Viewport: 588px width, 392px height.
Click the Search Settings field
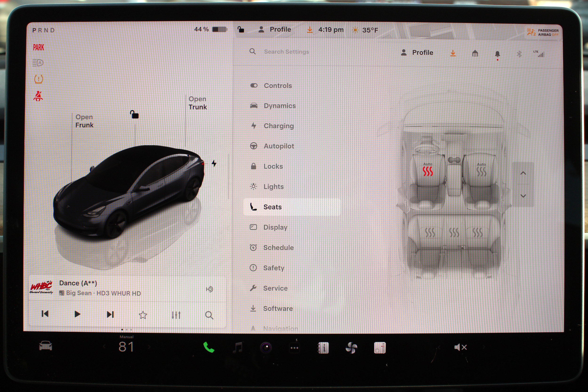tap(286, 52)
